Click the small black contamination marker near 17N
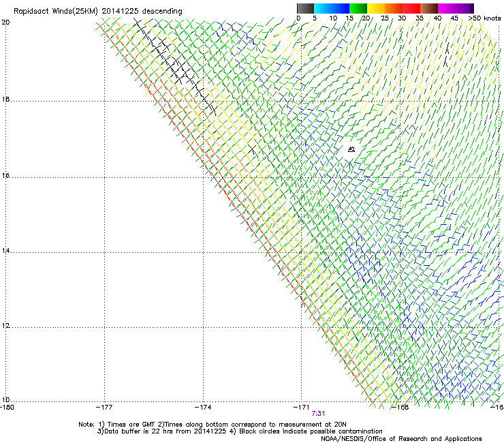 pyautogui.click(x=351, y=149)
